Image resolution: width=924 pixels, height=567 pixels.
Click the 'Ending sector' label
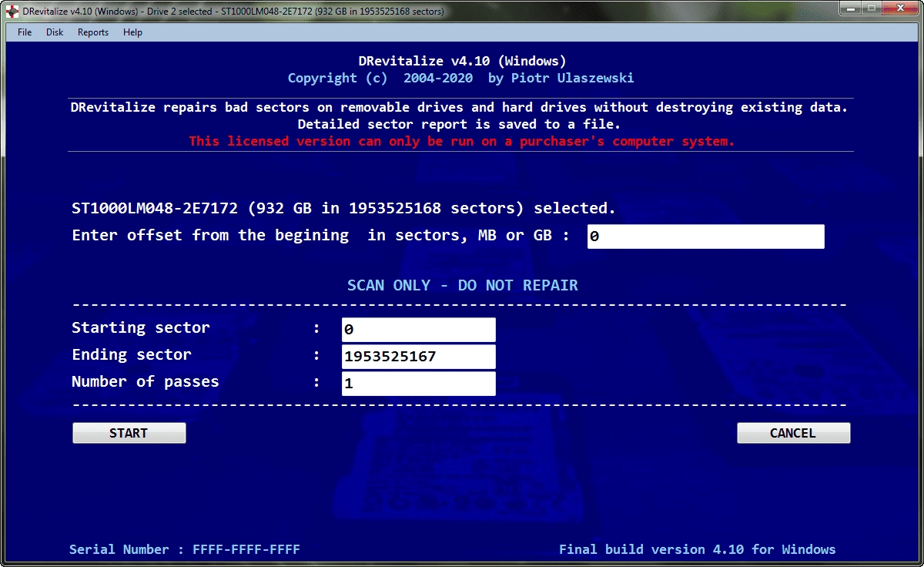pyautogui.click(x=131, y=354)
